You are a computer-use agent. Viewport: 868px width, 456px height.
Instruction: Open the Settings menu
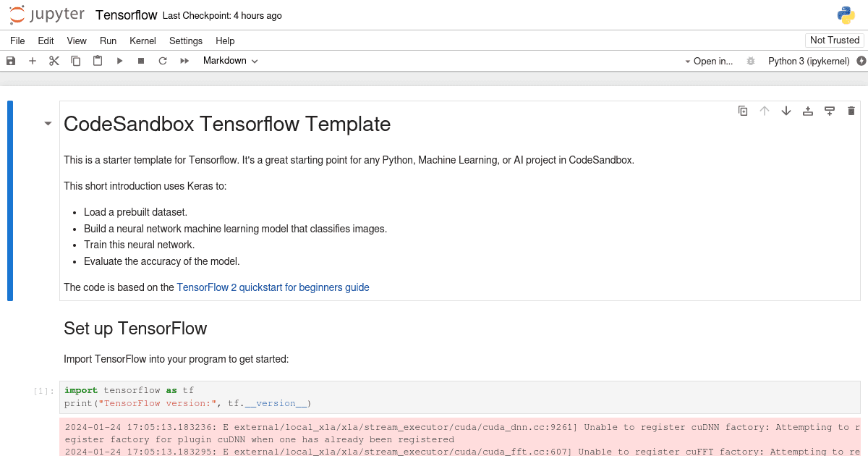pyautogui.click(x=185, y=41)
